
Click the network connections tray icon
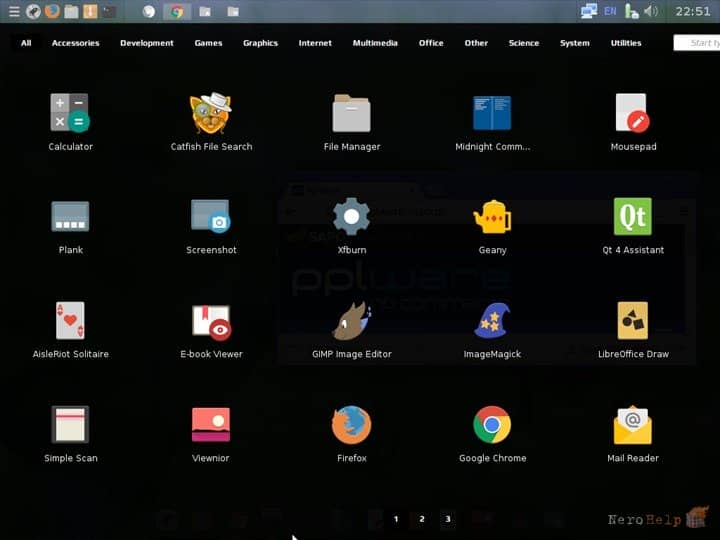coord(588,11)
